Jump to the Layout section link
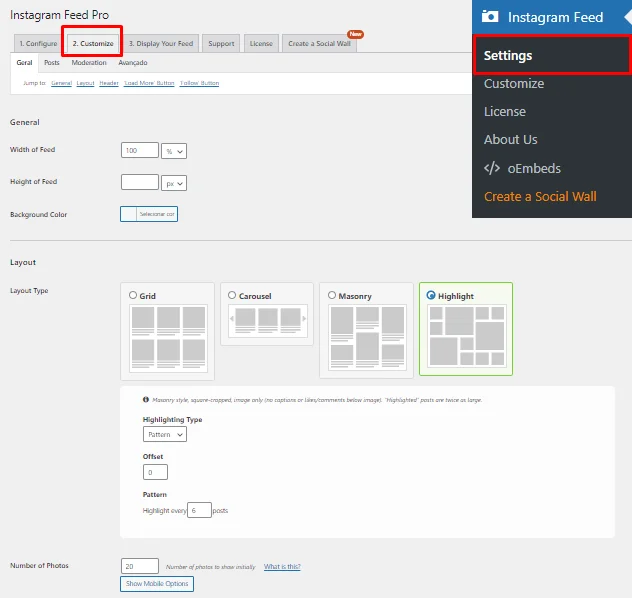The height and width of the screenshot is (598, 632). [85, 83]
